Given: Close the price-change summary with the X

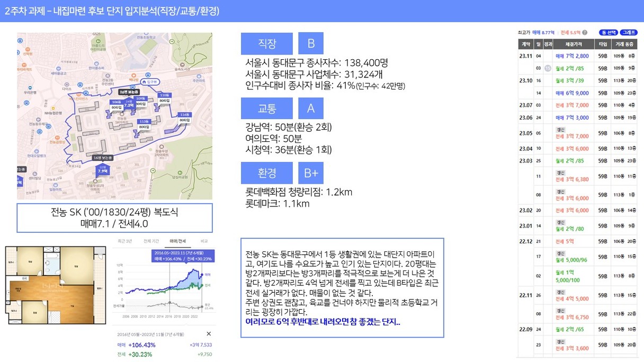Looking at the screenshot, I should pyautogui.click(x=209, y=334).
